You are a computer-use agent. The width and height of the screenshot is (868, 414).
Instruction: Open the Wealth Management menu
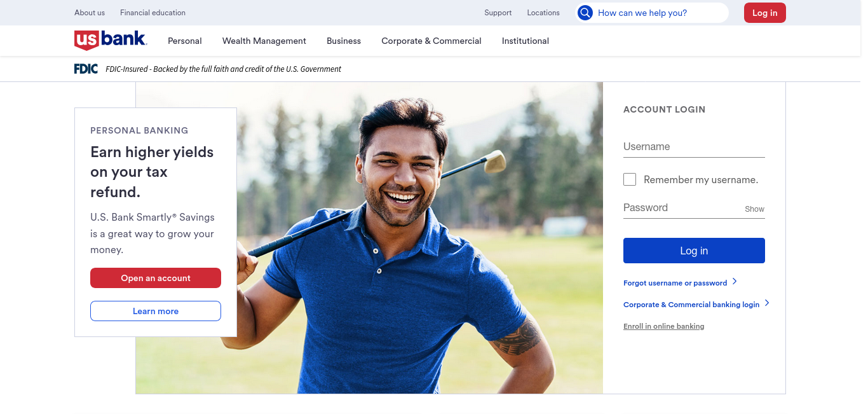click(x=264, y=41)
